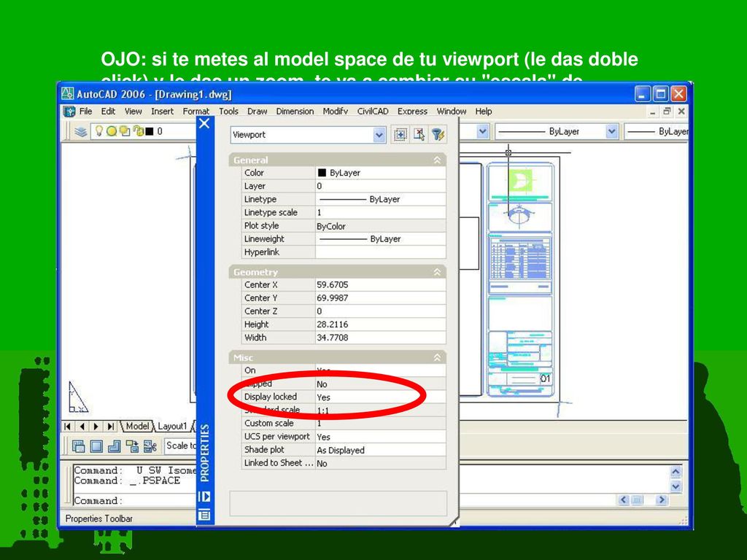Viewport: 747px width, 560px height.
Task: Click the Color ByLayer swatch value
Action: point(380,173)
